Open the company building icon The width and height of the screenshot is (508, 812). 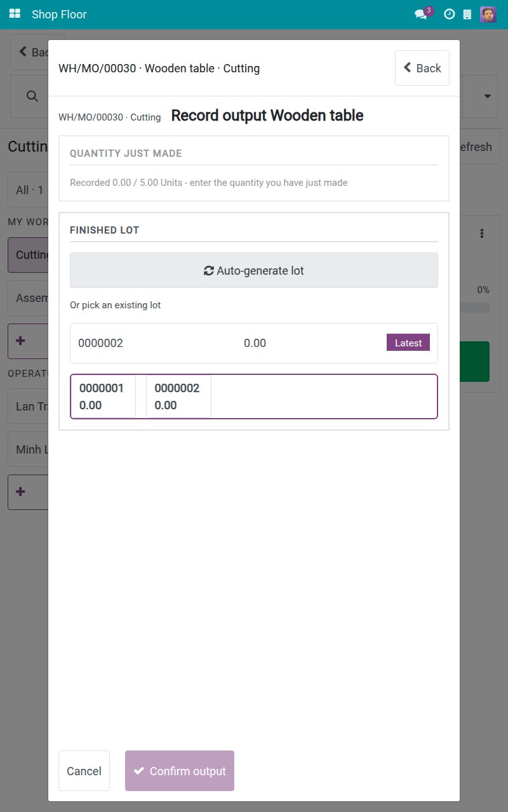pyautogui.click(x=467, y=14)
